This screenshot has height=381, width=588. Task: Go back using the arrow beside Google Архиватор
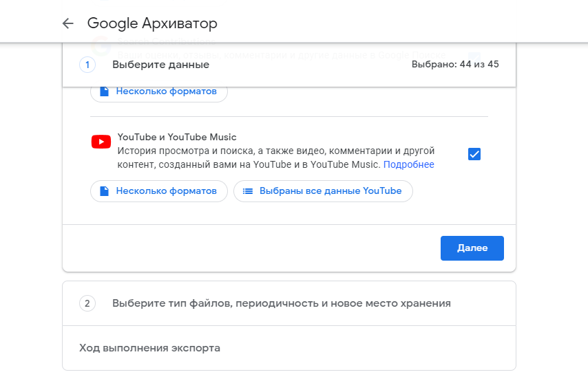click(x=68, y=23)
